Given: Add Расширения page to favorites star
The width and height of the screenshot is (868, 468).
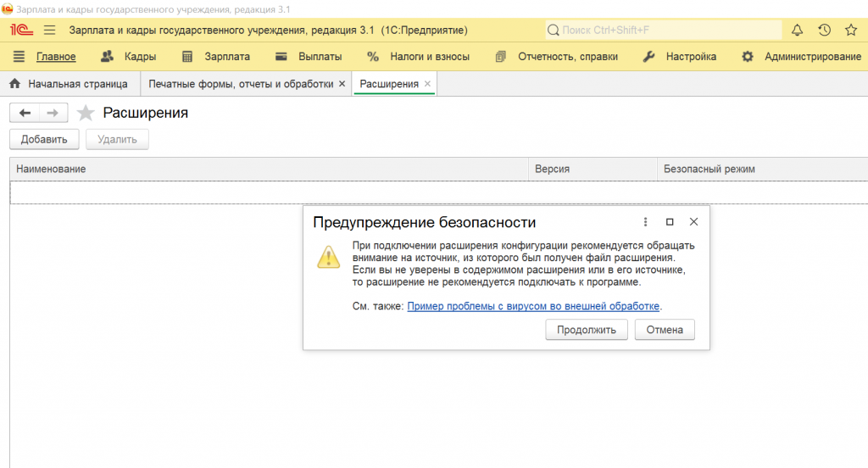Looking at the screenshot, I should 86,114.
